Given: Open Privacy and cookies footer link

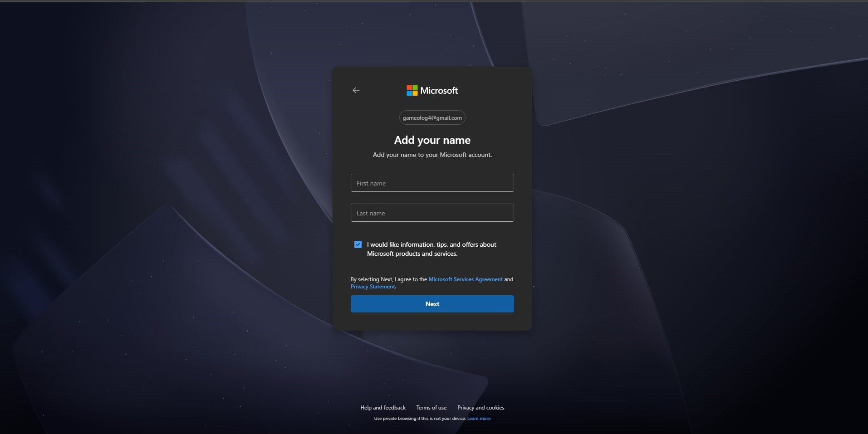Looking at the screenshot, I should (481, 408).
